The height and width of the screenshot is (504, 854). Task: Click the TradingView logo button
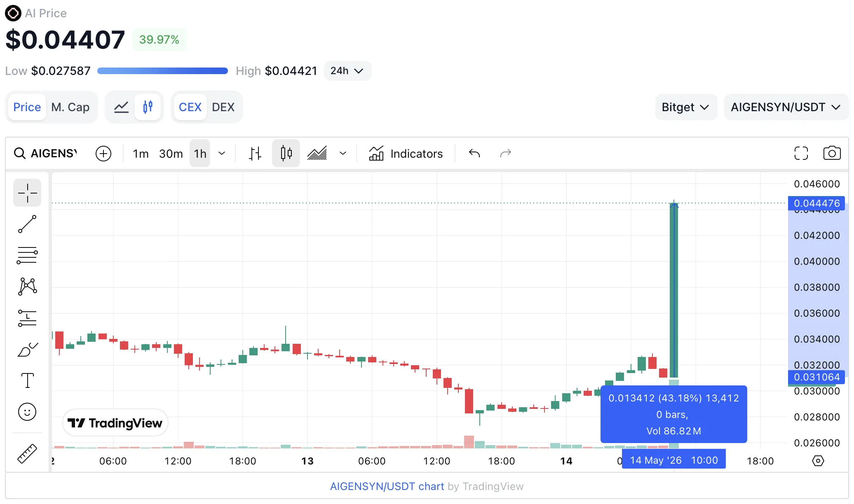[x=115, y=423]
